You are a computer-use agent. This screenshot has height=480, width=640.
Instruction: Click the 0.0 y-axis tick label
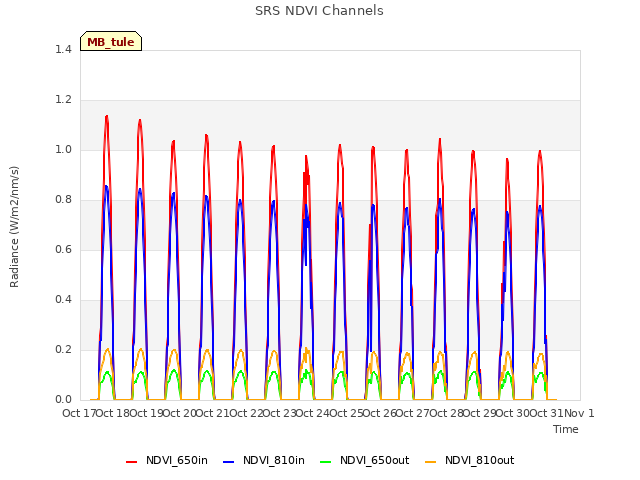pos(63,400)
